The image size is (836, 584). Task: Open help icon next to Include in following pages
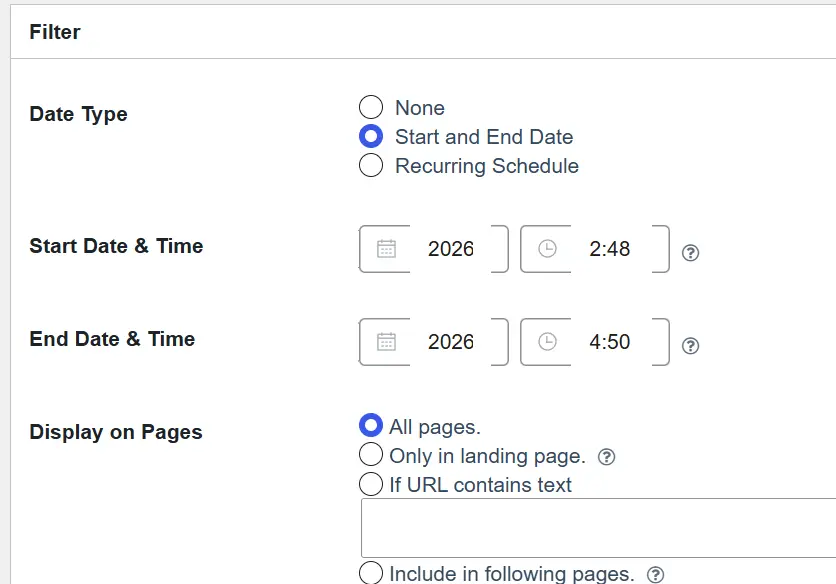(655, 574)
